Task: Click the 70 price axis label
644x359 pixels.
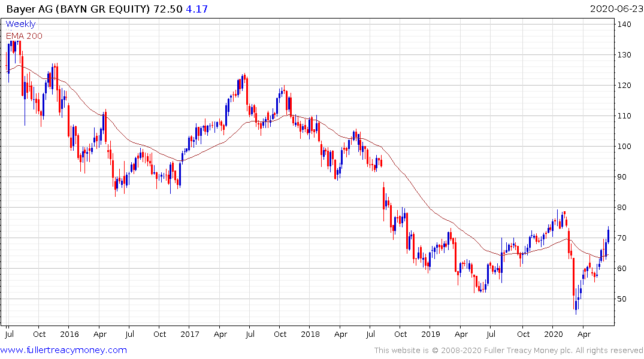Action: pos(622,238)
